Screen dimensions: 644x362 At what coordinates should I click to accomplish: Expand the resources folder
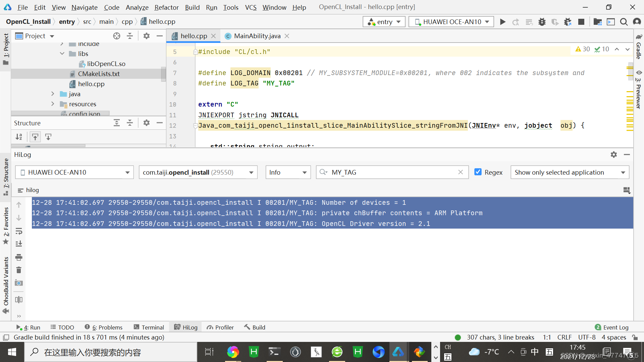[x=53, y=104]
